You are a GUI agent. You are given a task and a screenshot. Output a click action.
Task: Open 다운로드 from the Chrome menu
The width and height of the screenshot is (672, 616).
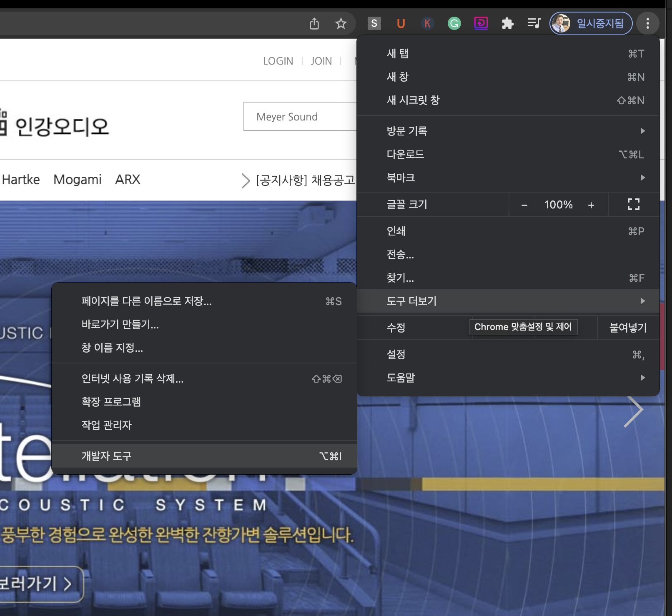508,154
